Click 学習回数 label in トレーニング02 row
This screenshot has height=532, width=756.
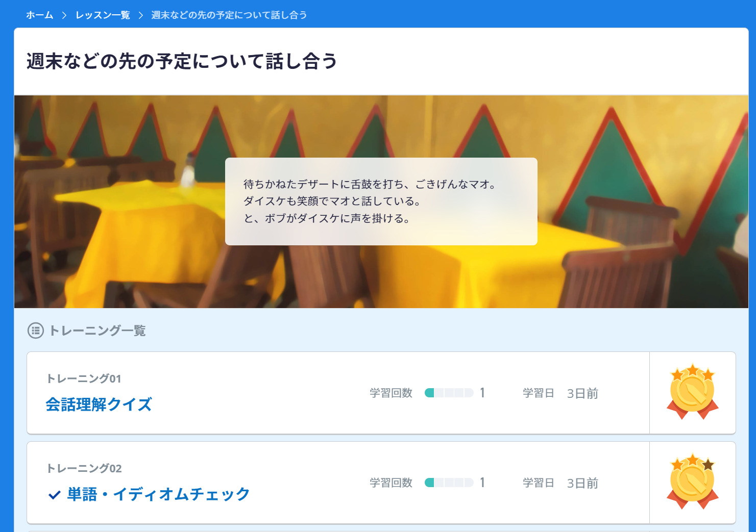(x=391, y=483)
